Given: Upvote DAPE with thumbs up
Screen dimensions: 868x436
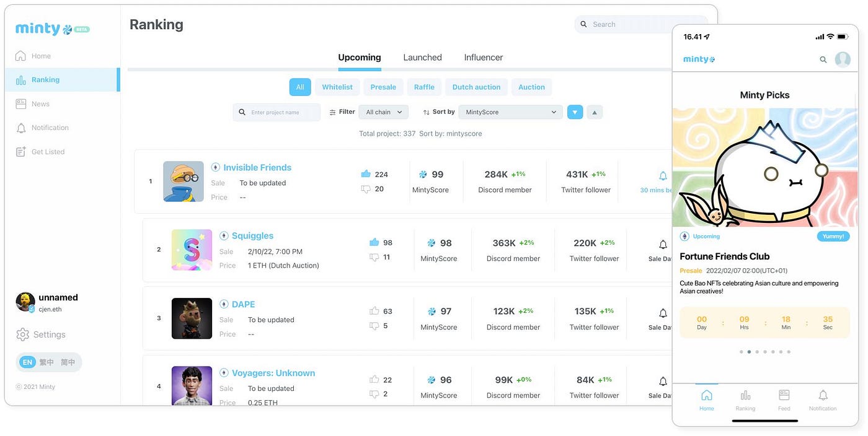Looking at the screenshot, I should click(x=374, y=311).
